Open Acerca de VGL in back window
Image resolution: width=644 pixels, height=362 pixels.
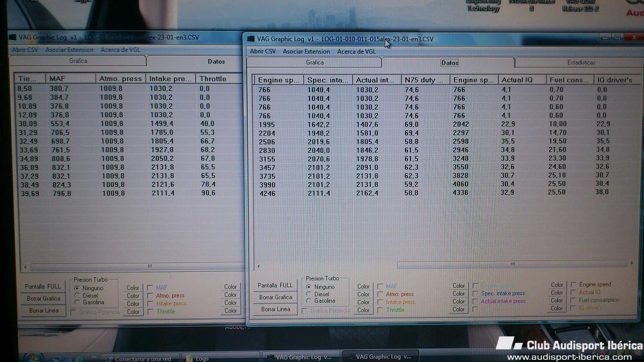click(x=120, y=50)
